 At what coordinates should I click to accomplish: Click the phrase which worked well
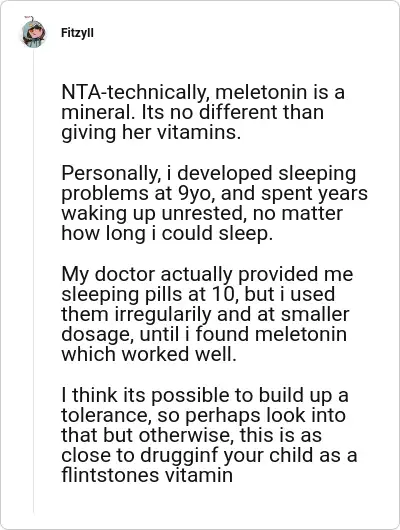click(x=149, y=354)
